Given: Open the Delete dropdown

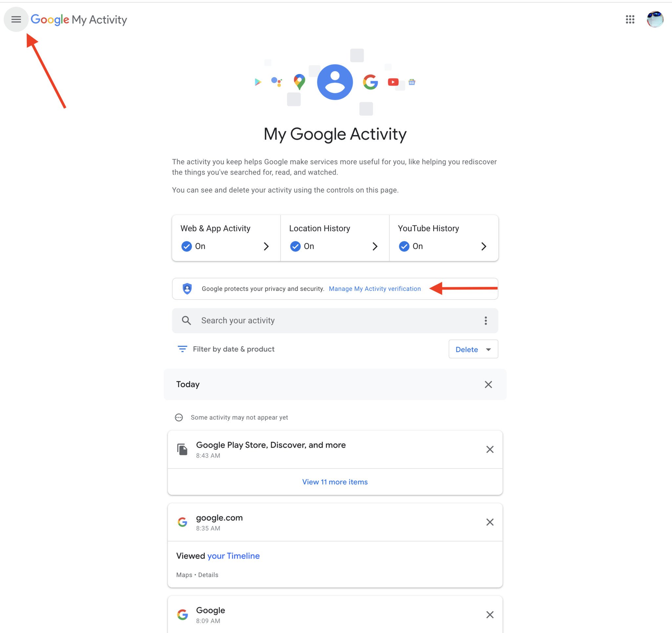Looking at the screenshot, I should [473, 349].
